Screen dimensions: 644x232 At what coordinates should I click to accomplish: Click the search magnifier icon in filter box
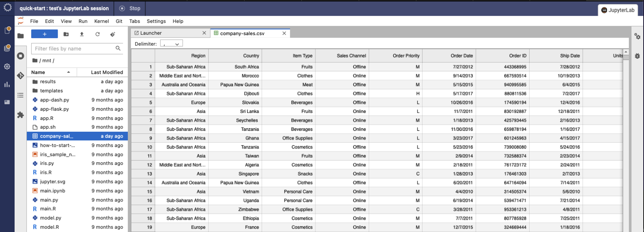118,48
